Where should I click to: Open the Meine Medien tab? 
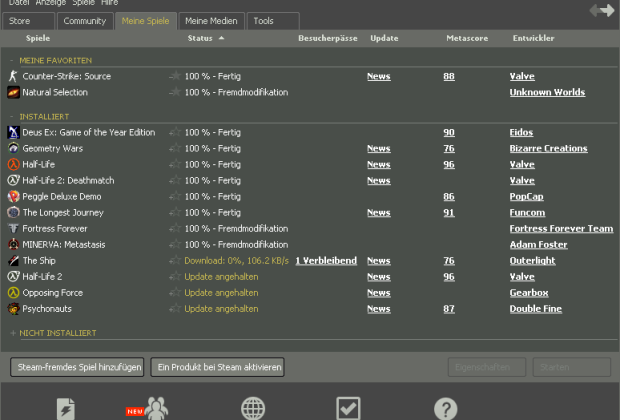pos(211,21)
